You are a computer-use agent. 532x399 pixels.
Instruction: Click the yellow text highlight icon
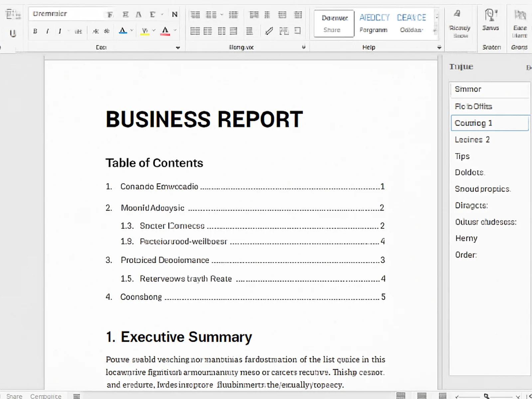point(145,31)
